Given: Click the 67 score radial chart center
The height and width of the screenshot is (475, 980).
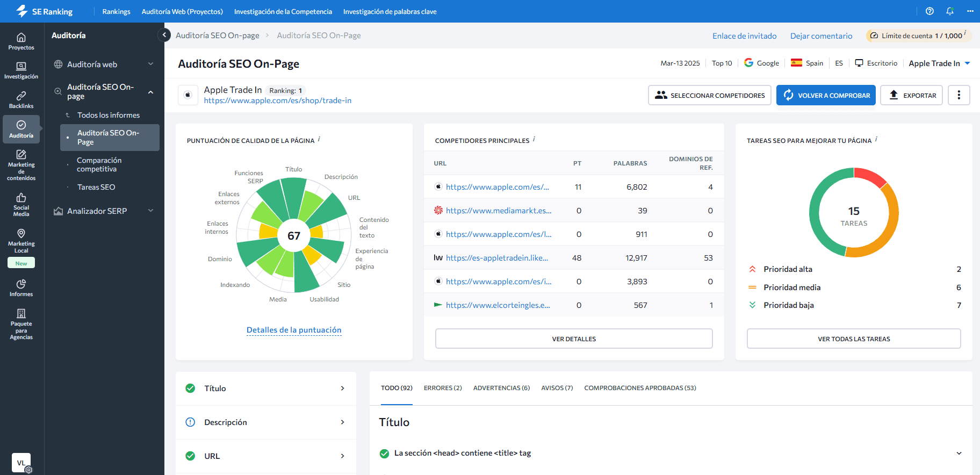Looking at the screenshot, I should [x=294, y=236].
